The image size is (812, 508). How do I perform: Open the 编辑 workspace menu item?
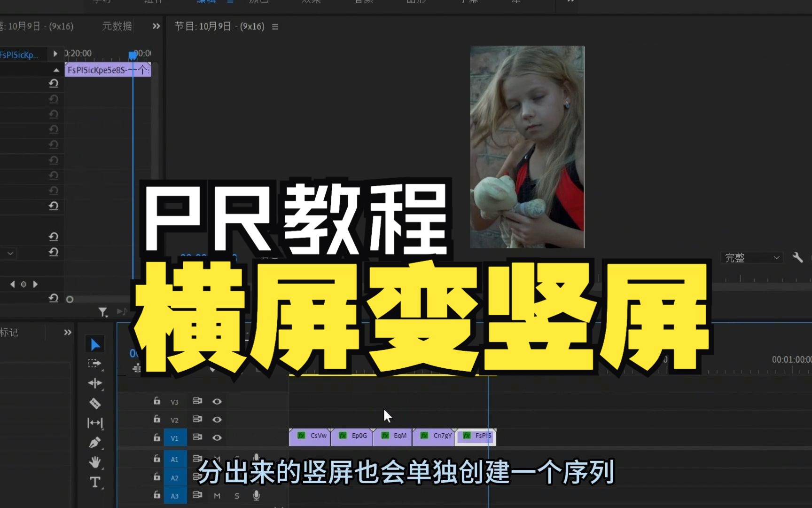pyautogui.click(x=207, y=1)
